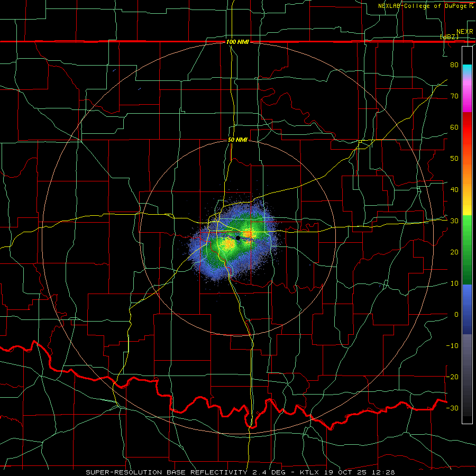Click the 50 dBZ value on the scale
Screen dimensions: 476x476
[x=454, y=159]
